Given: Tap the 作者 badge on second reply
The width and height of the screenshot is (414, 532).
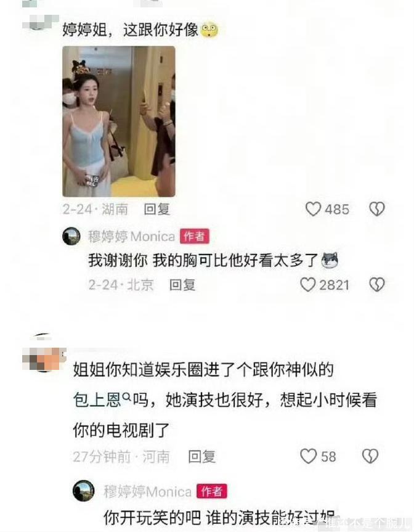Looking at the screenshot, I should 212,491.
